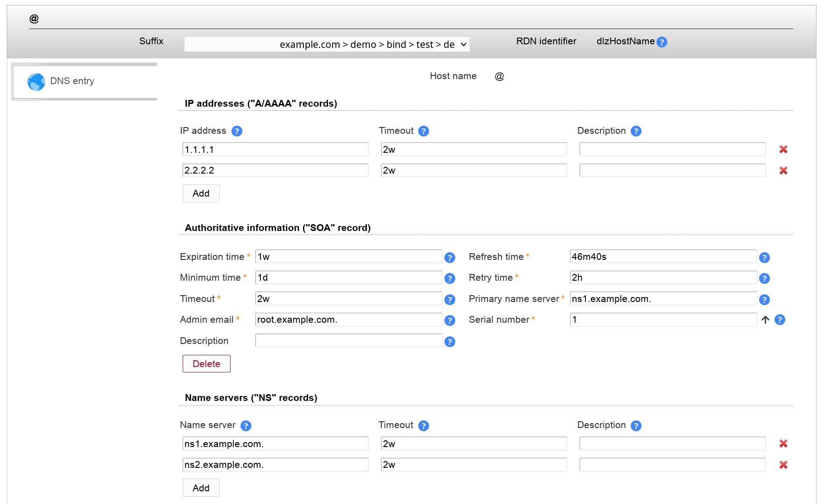This screenshot has height=504, width=826.
Task: Open help for Name server column
Action: [245, 426]
